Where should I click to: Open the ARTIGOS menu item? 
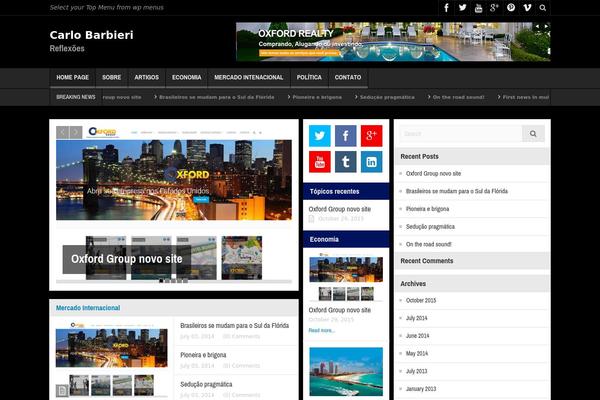click(147, 78)
